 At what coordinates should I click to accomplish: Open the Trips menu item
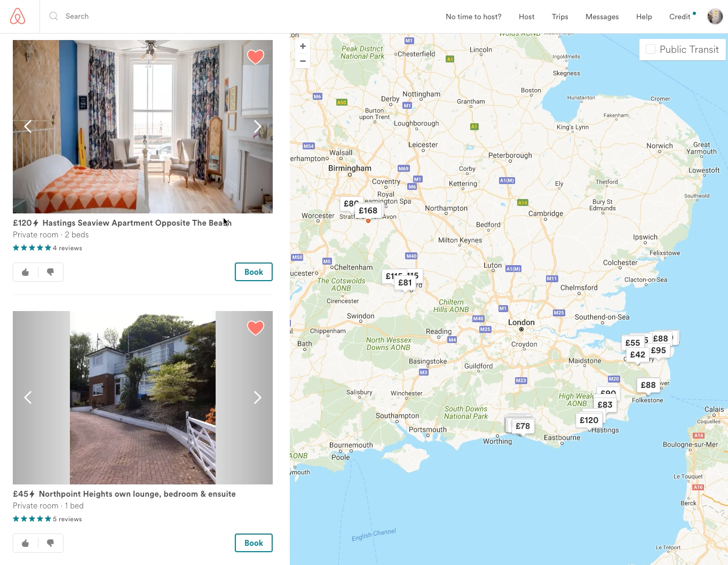[x=560, y=17]
